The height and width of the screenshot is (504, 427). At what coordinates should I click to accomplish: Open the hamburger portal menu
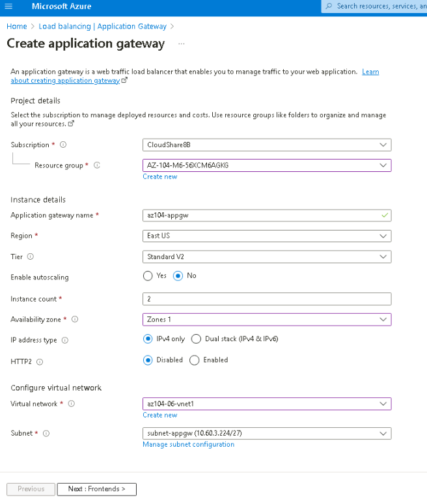point(8,6)
